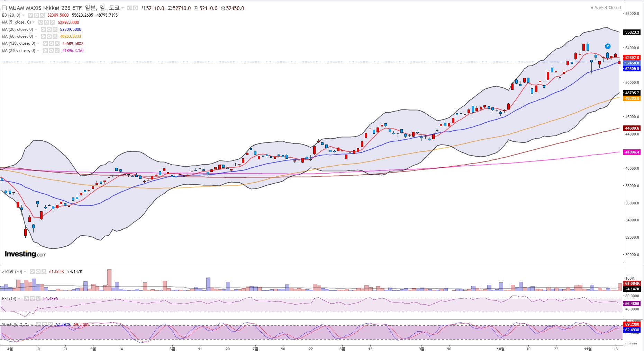Hide the MA (240, close, 0) line

click(45, 51)
